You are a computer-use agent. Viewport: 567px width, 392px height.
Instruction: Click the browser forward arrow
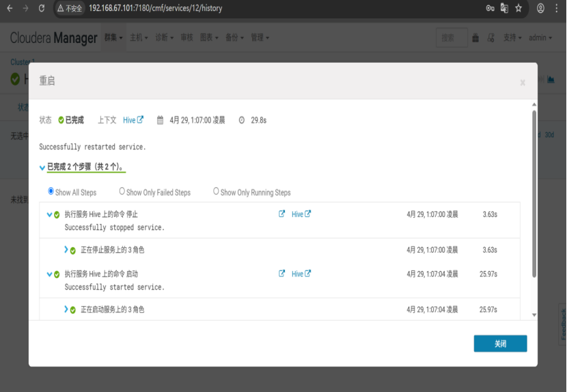[25, 8]
